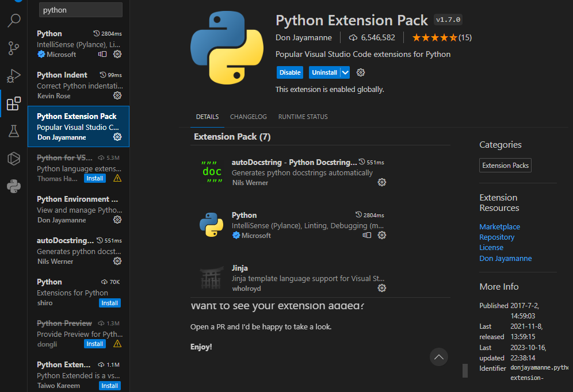The width and height of the screenshot is (573, 392).
Task: Switch to the CHANGELOG tab
Action: click(248, 116)
